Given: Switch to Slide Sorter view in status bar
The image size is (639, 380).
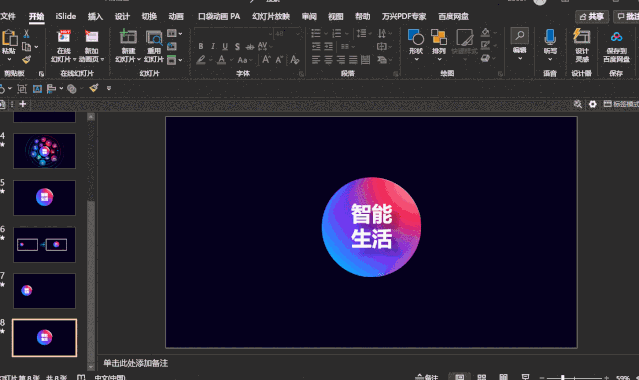Looking at the screenshot, I should [482, 377].
